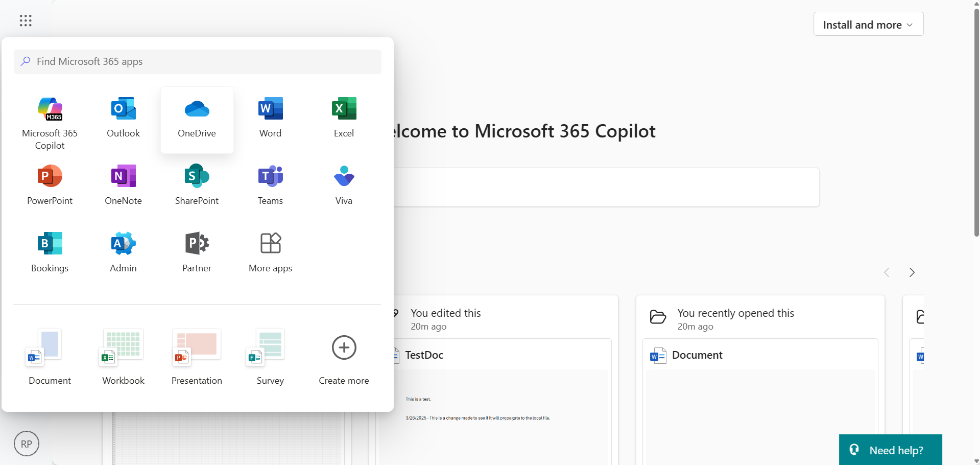The height and width of the screenshot is (465, 980).
Task: Expand the Install and more dropdown
Action: pyautogui.click(x=868, y=24)
